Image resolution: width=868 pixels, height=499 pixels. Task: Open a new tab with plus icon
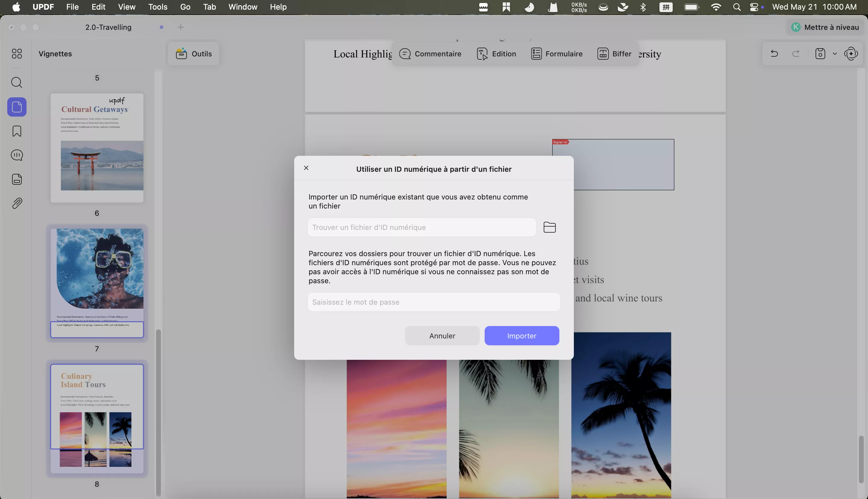click(x=181, y=27)
